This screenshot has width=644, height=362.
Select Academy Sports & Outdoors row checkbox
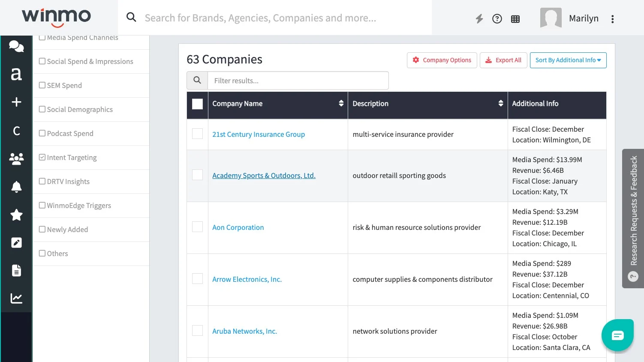click(x=197, y=175)
